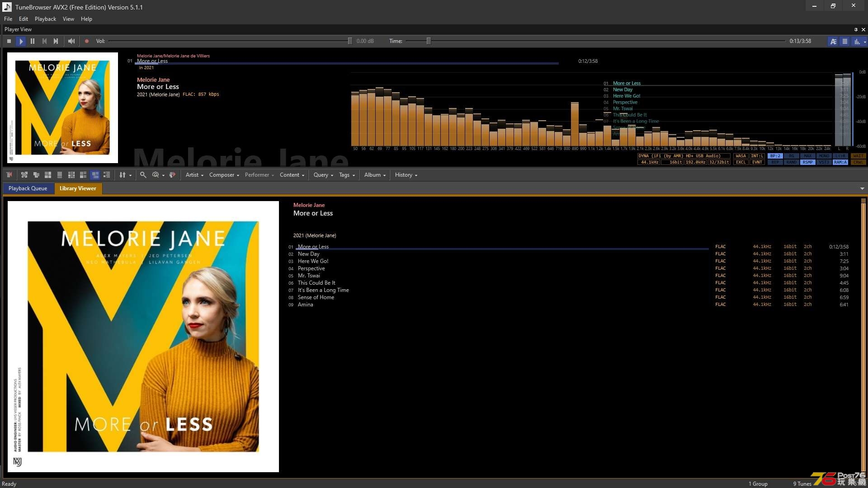Viewport: 868px width, 488px height.
Task: Switch to the Playback Queue tab
Action: [x=28, y=188]
